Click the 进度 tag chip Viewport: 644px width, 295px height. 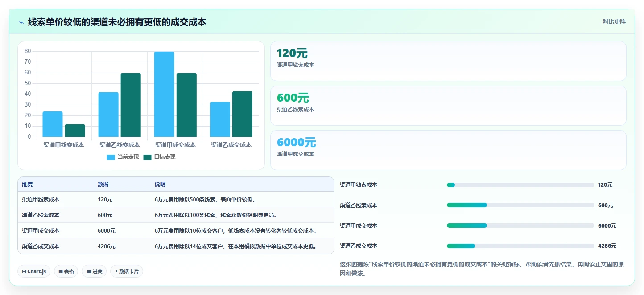click(x=94, y=271)
